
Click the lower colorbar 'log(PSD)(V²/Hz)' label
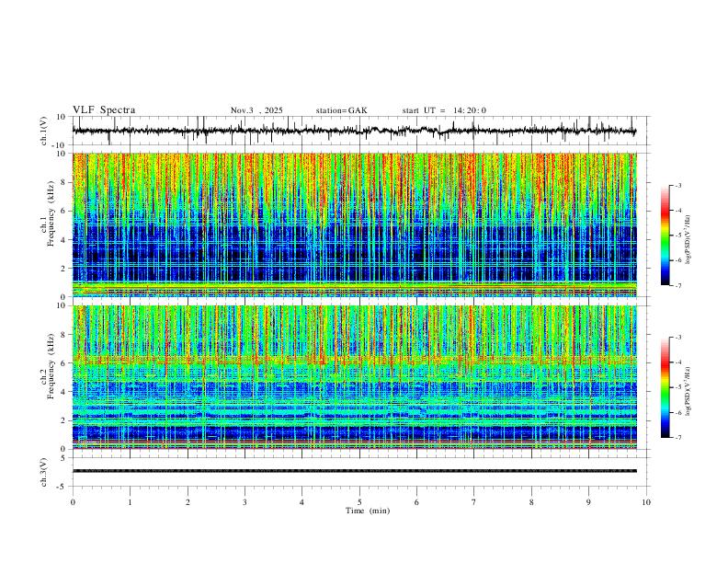[x=688, y=391]
